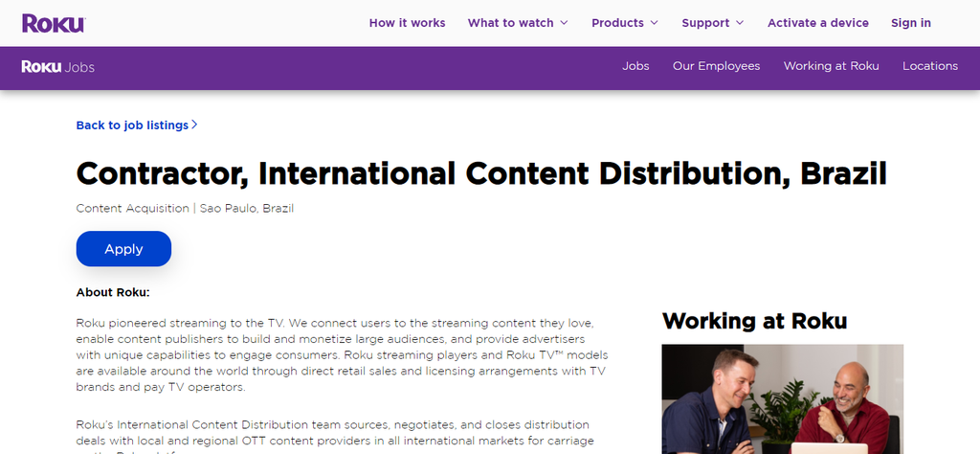Return via Back to job listings link
Viewport: 980px width, 454px height.
(x=137, y=125)
